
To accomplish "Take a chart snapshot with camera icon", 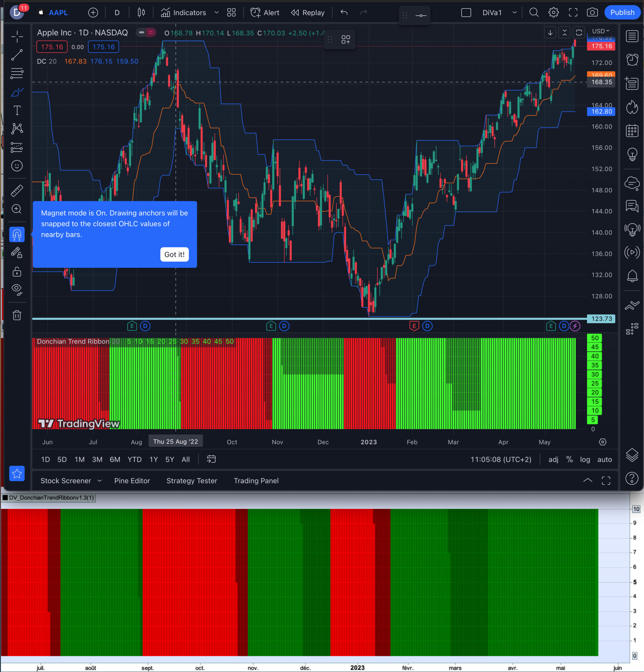I will (592, 13).
